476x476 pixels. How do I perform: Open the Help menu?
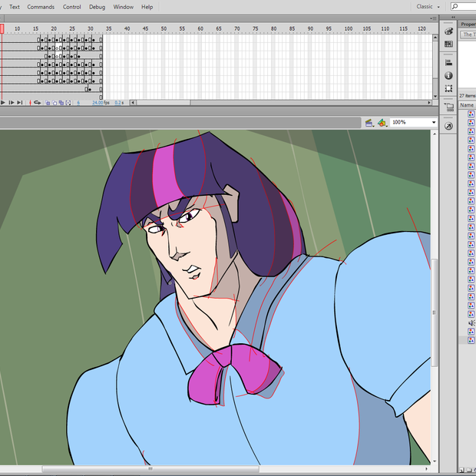(x=147, y=7)
